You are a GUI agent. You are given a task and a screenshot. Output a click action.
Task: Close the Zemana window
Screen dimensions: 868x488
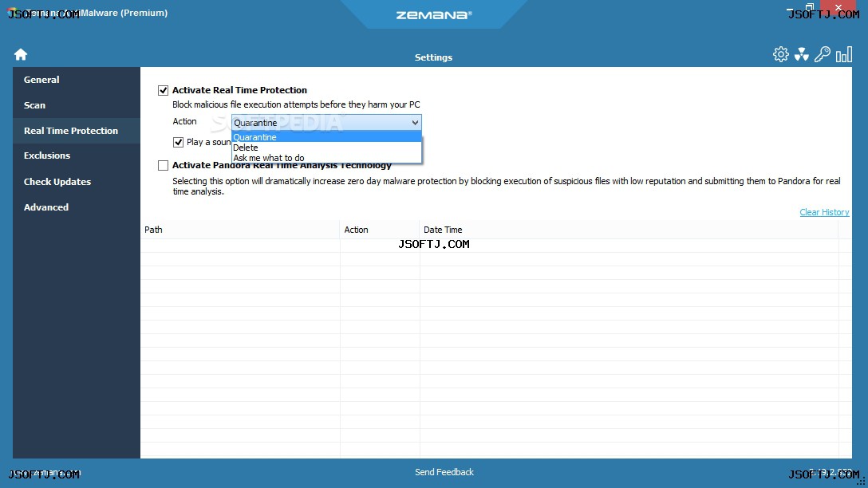coord(838,7)
